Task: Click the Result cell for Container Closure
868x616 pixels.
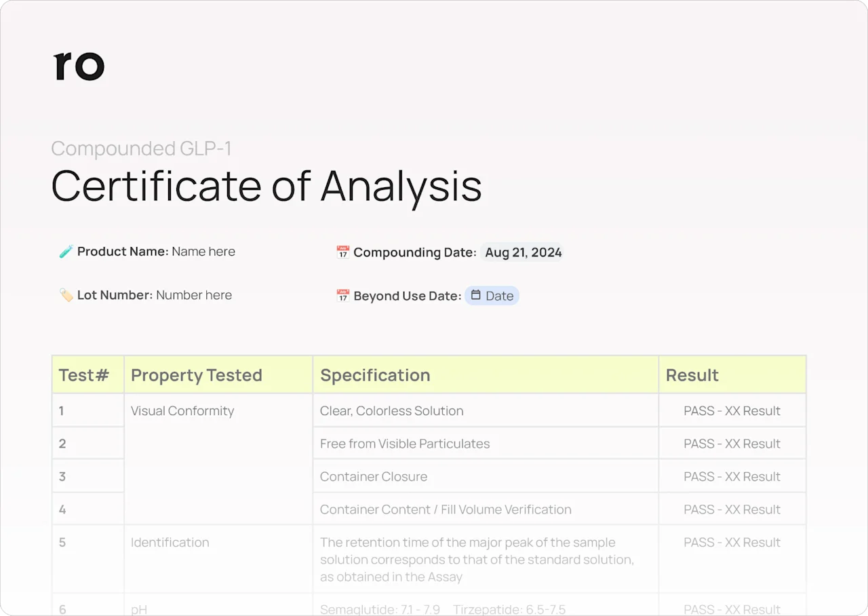Action: [732, 477]
